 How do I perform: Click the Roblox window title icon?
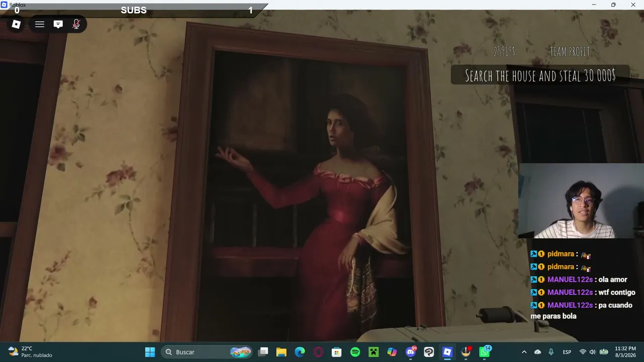[5, 5]
